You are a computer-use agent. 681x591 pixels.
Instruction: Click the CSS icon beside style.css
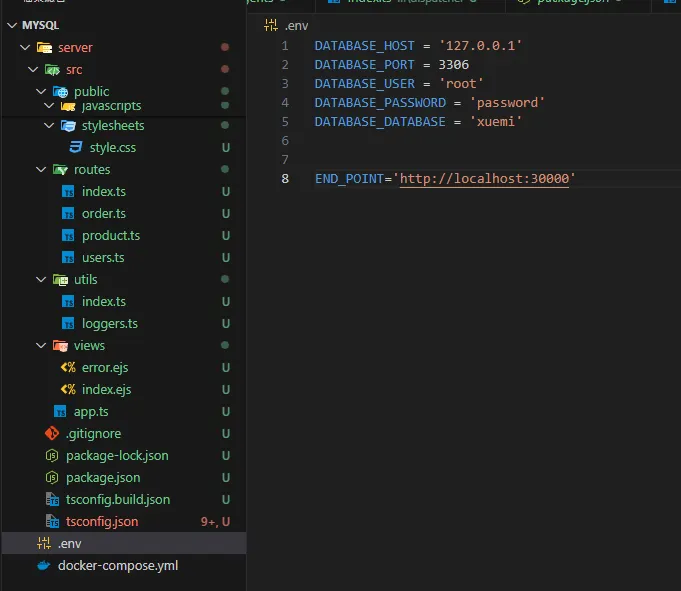(76, 148)
